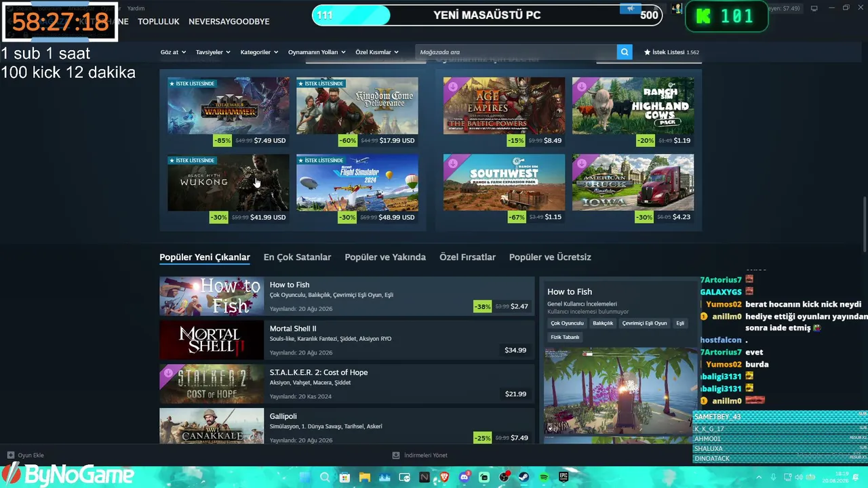Image resolution: width=868 pixels, height=488 pixels.
Task: Open Notion from the taskbar
Action: tap(425, 477)
